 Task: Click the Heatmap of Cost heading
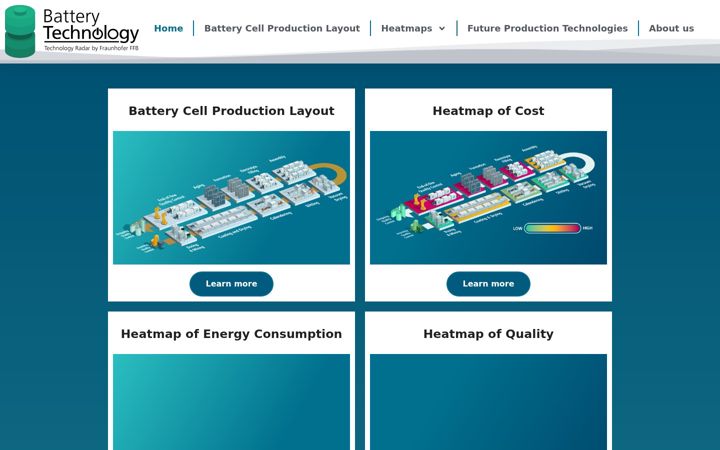tap(489, 111)
